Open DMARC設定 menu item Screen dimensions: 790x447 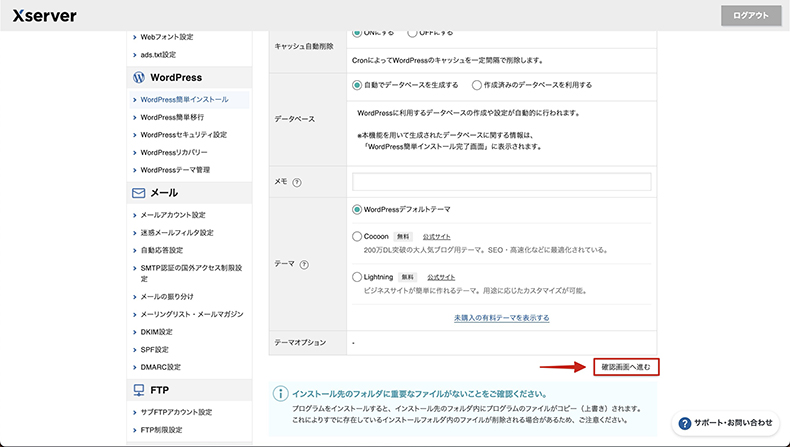[x=160, y=367]
